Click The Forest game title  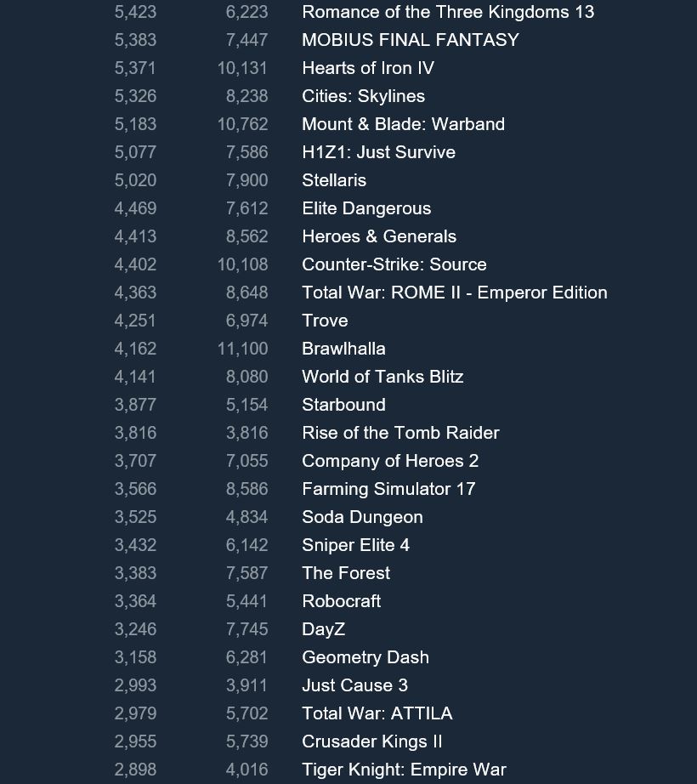coord(346,572)
